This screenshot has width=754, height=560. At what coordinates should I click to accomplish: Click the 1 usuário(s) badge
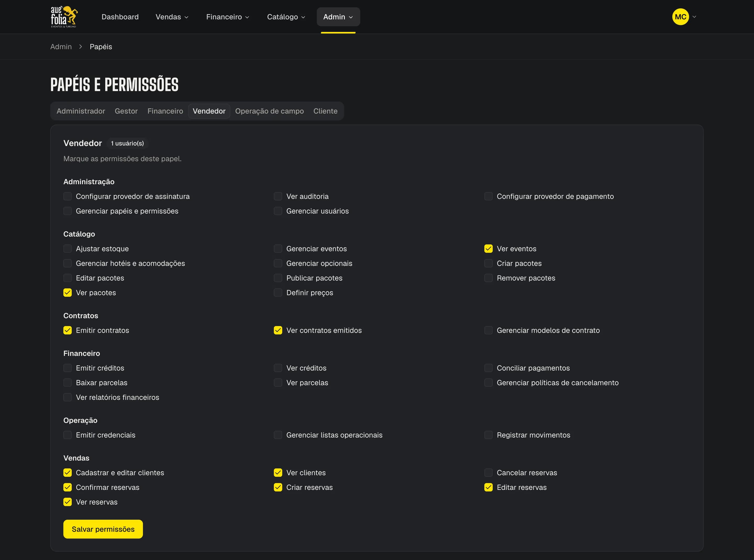pyautogui.click(x=127, y=143)
